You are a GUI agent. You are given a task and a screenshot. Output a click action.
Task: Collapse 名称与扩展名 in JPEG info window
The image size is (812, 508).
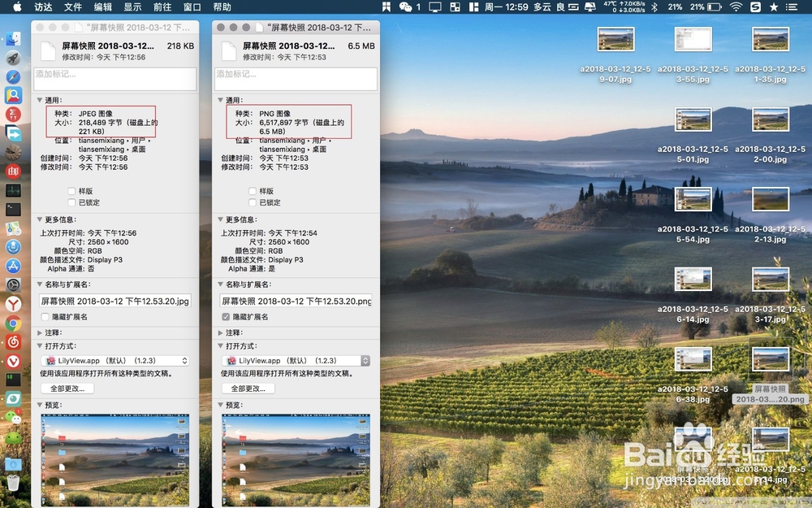click(x=40, y=284)
